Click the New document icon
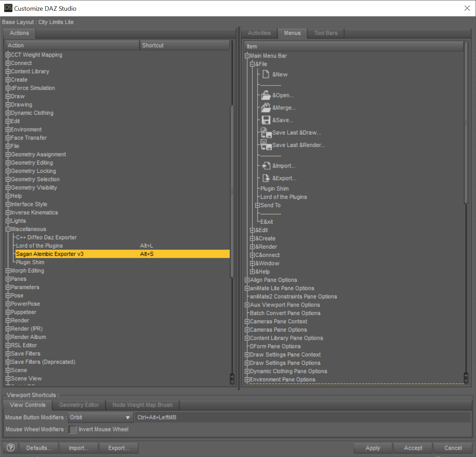Viewport: 476px width, 457px height. pos(266,74)
